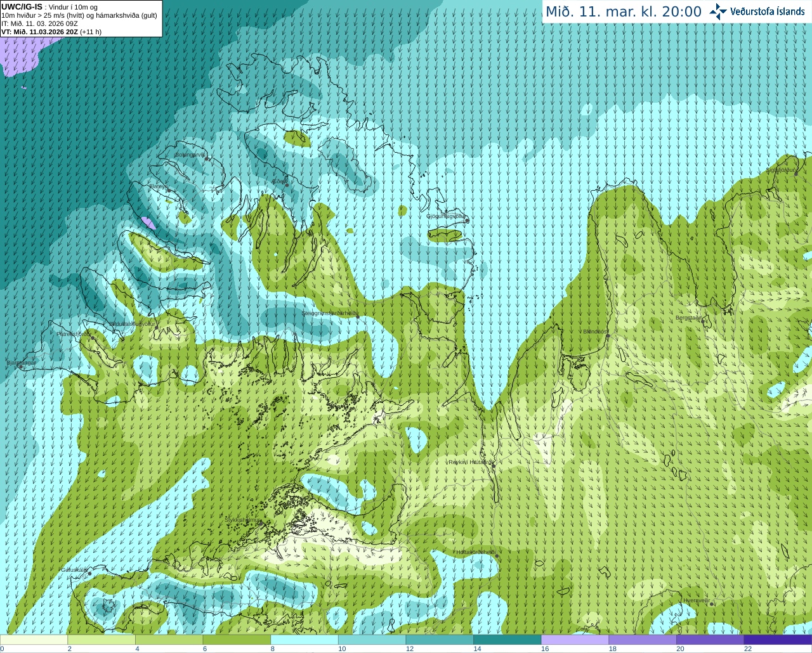
Task: Click the legend value 12
Action: click(x=409, y=649)
